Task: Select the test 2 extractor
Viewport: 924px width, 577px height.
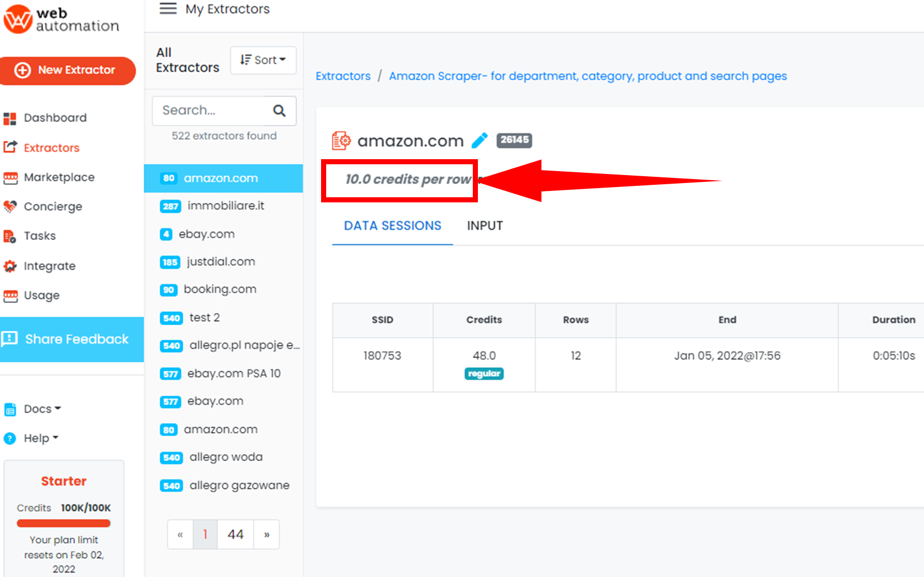Action: point(205,318)
